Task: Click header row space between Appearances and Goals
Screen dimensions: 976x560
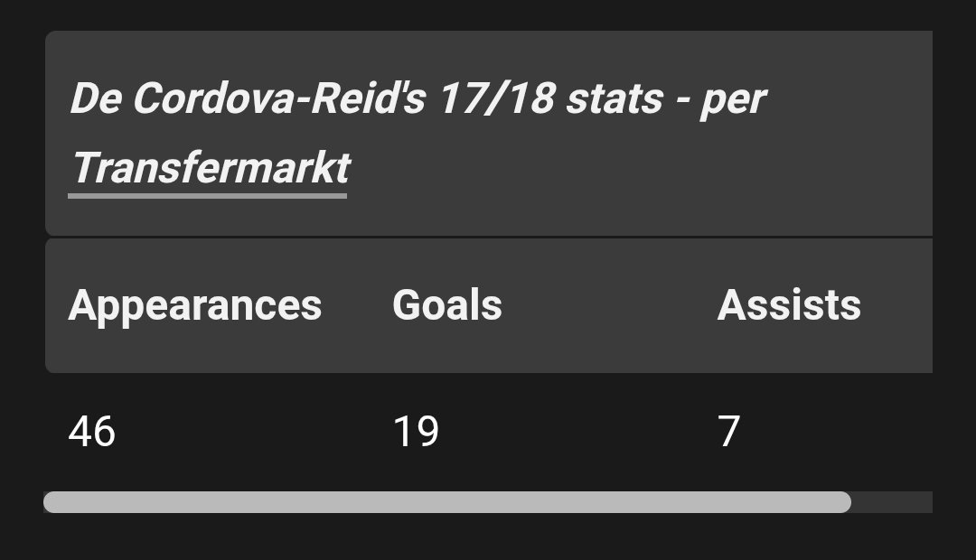Action: tap(357, 305)
